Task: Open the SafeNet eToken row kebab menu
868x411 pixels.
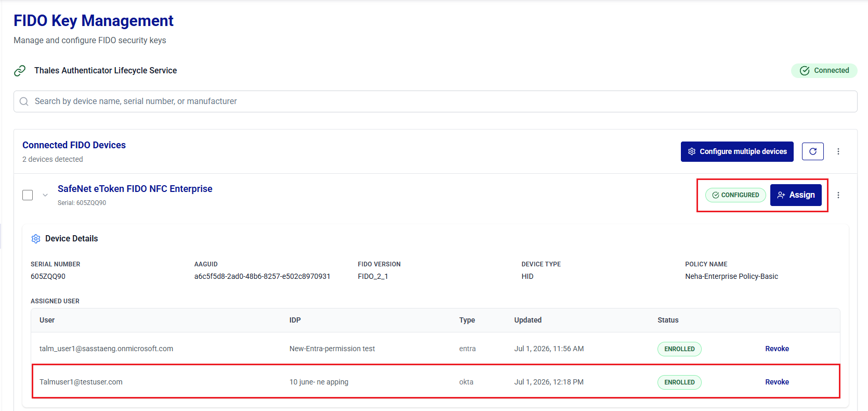Action: [x=838, y=195]
